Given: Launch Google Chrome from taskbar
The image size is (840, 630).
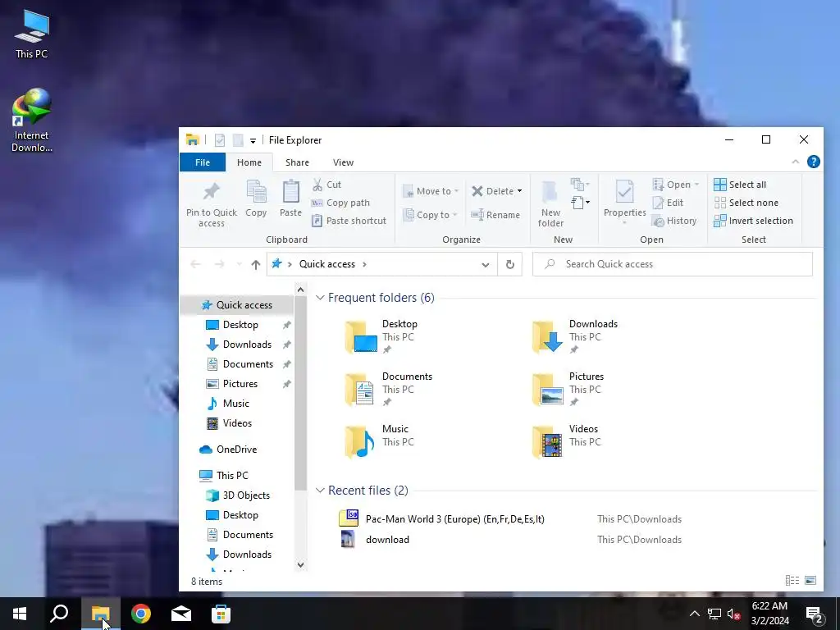Looking at the screenshot, I should (141, 614).
